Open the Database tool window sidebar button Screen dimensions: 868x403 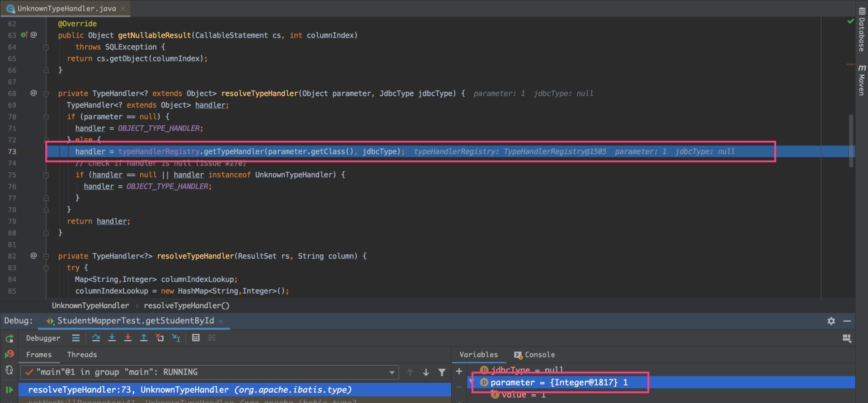point(862,30)
